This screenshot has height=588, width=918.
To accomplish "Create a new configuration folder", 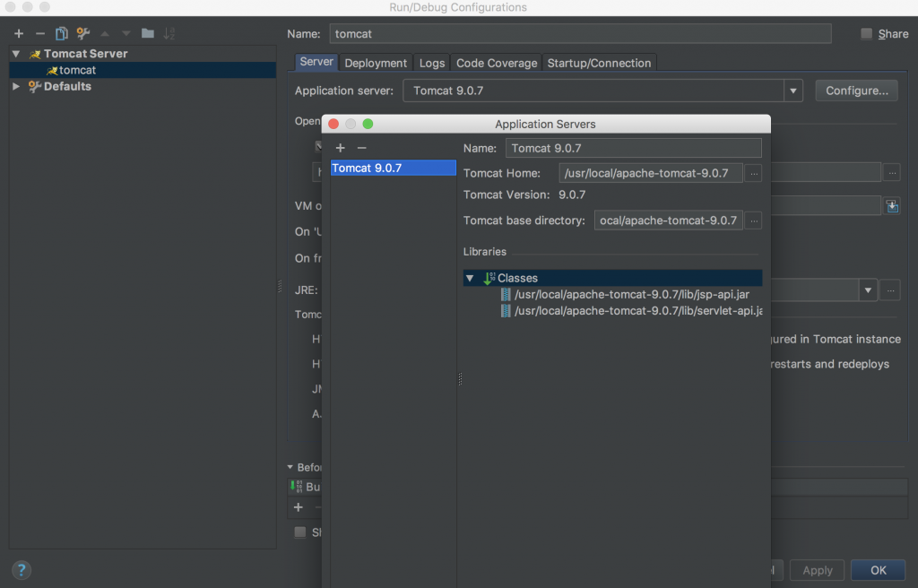I will pos(147,34).
